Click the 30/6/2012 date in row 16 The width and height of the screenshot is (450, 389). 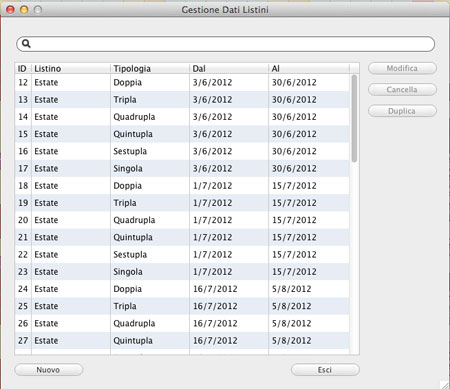[x=294, y=151]
